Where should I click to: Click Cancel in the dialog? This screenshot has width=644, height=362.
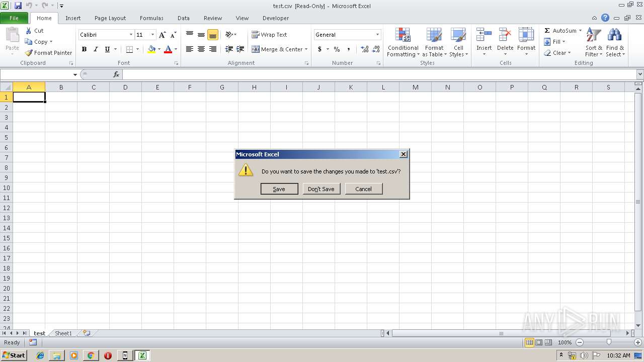pyautogui.click(x=364, y=189)
